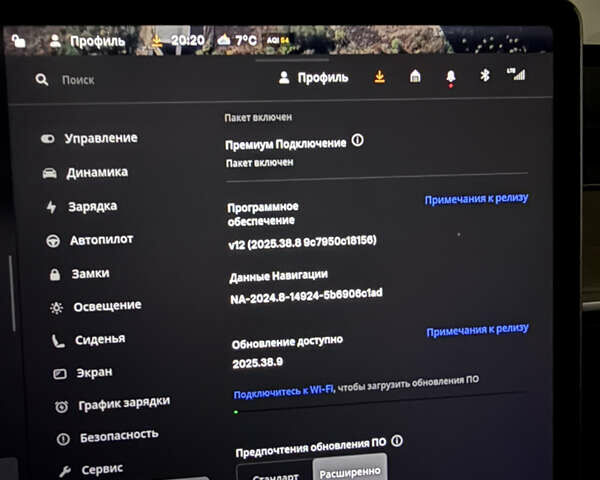Tap the wrench icon beside Сервис
This screenshot has height=480, width=600.
pos(65,472)
